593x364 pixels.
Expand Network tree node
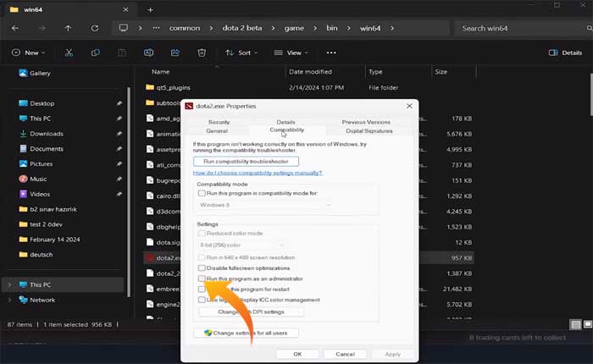click(x=9, y=300)
